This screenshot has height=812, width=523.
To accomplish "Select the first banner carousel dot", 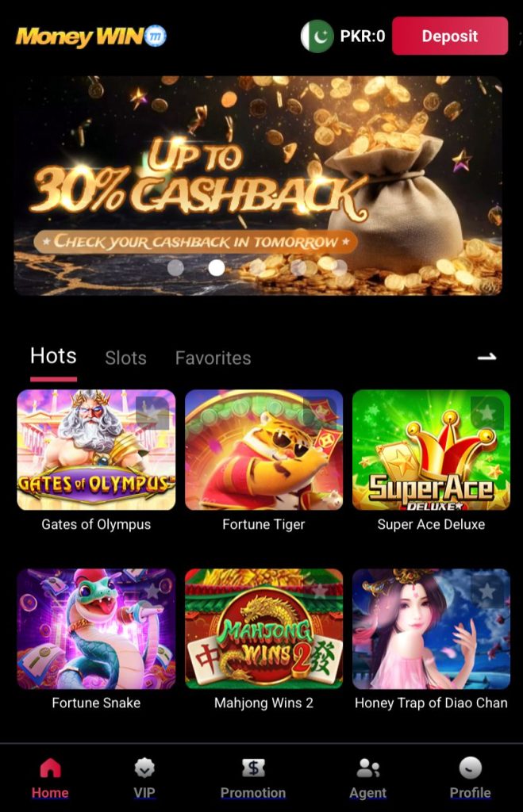I will [175, 268].
